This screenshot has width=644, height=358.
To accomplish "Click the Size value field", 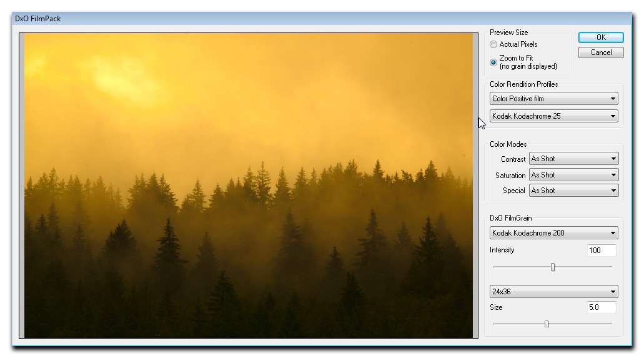I will 602,307.
